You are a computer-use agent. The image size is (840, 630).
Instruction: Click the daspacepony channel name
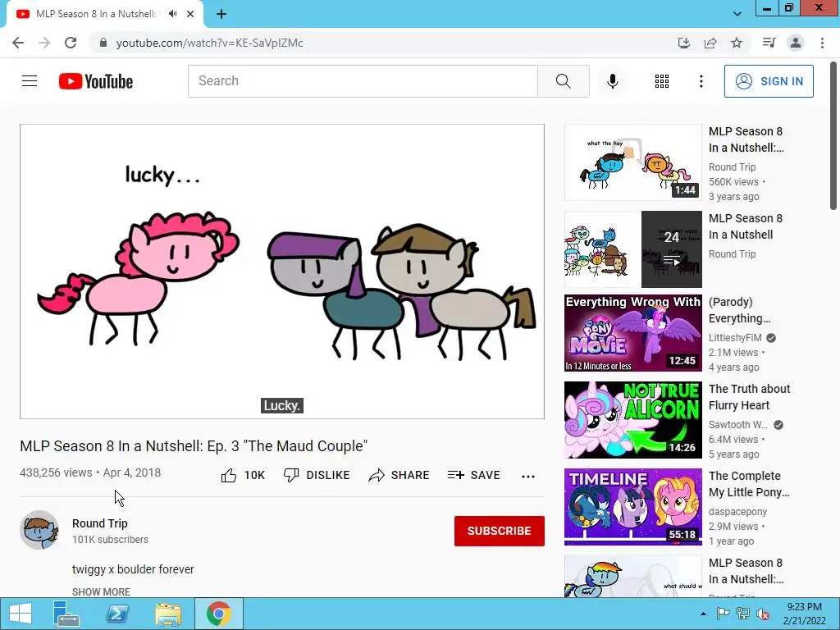737,512
